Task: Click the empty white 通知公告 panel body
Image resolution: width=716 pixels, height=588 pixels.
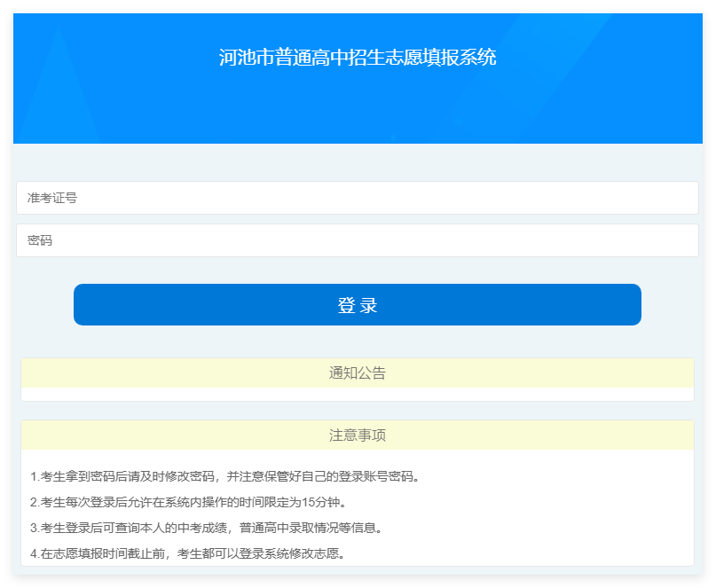Action: (357, 395)
